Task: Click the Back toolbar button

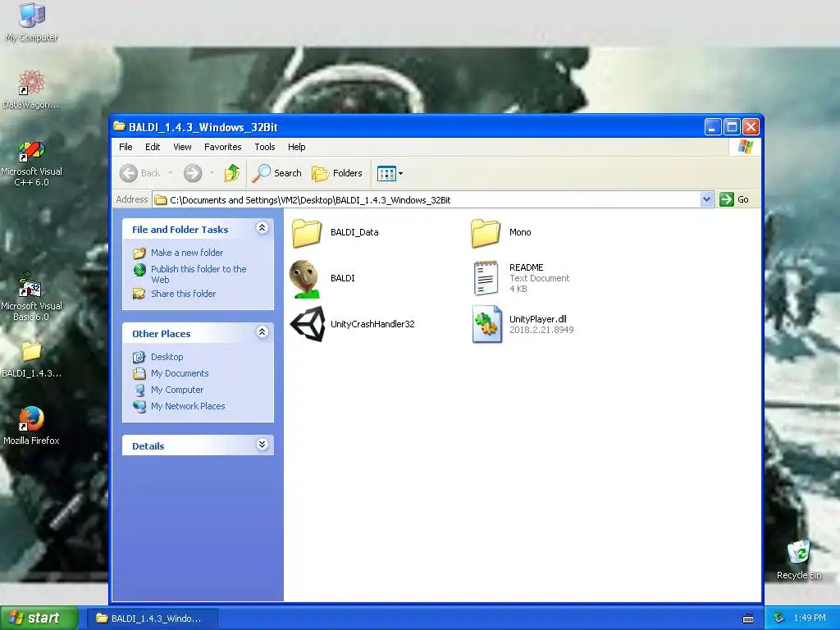Action: pos(140,173)
